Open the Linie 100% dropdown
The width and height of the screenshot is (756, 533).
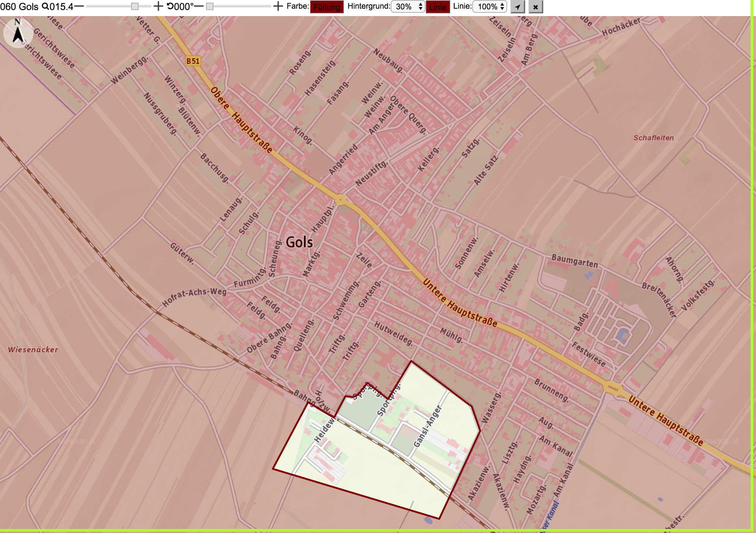(490, 7)
